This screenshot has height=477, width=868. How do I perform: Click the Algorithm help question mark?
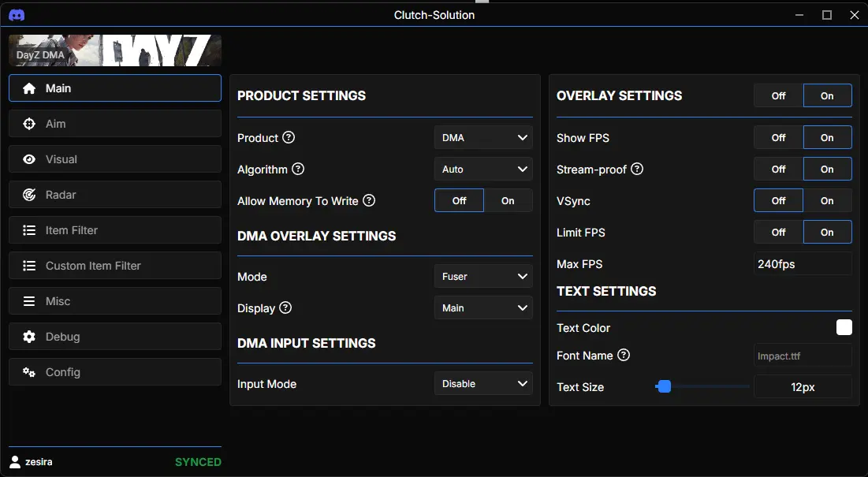(x=298, y=169)
